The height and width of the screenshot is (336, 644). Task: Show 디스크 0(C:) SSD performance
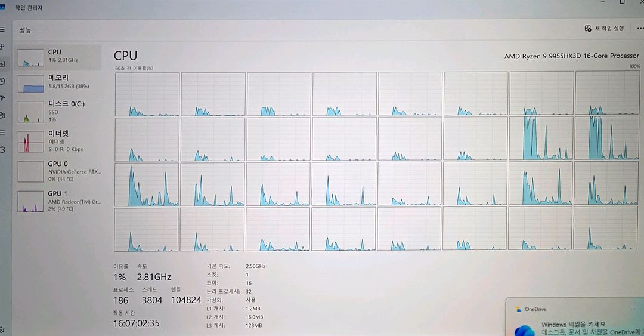pos(58,111)
